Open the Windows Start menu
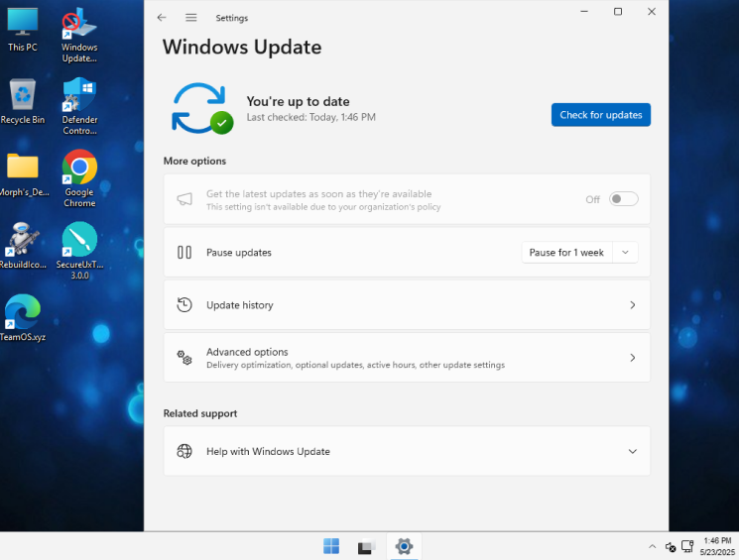 click(x=331, y=546)
